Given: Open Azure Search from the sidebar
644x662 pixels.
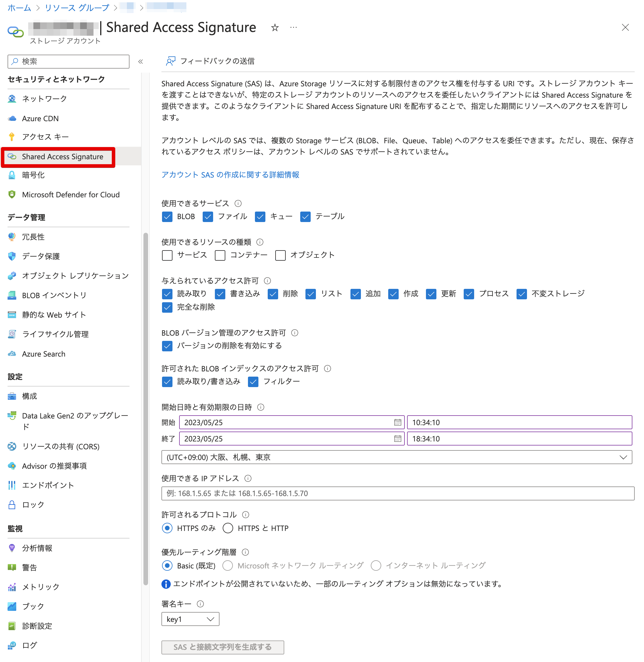Looking at the screenshot, I should click(x=44, y=354).
